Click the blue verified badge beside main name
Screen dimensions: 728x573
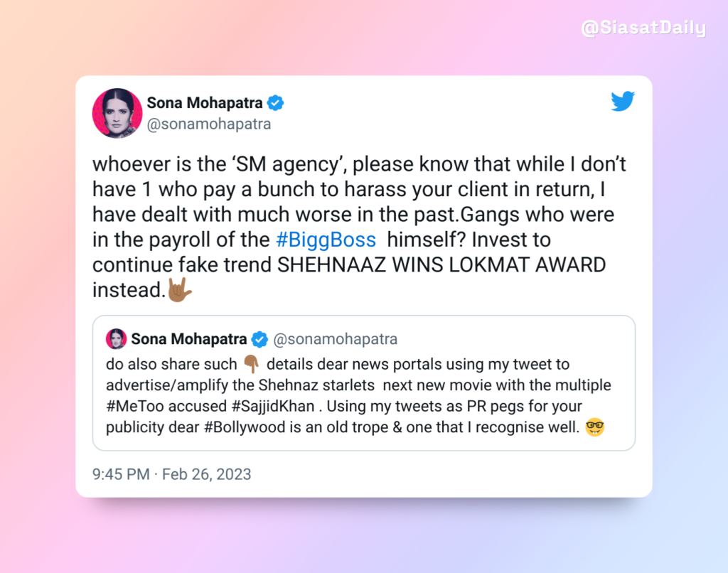[275, 102]
